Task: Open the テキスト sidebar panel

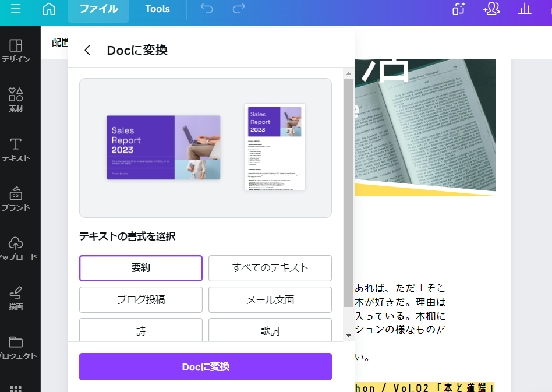Action: coord(16,150)
